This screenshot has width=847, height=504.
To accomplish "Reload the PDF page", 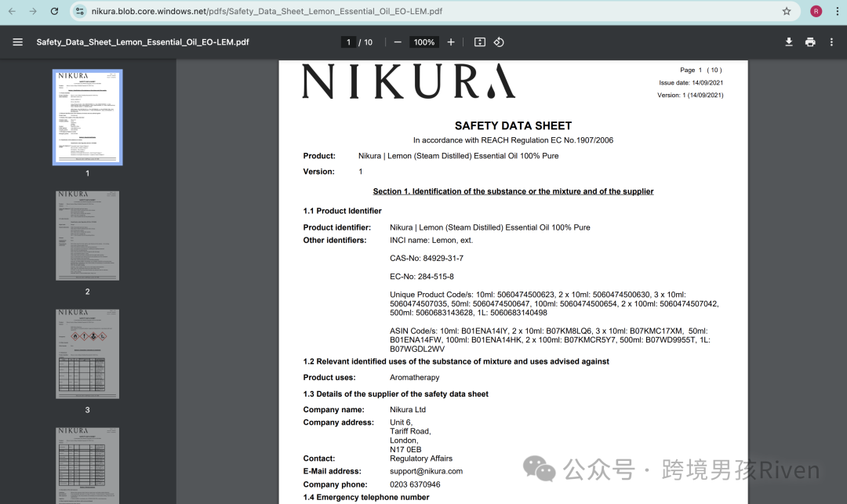I will pyautogui.click(x=54, y=11).
